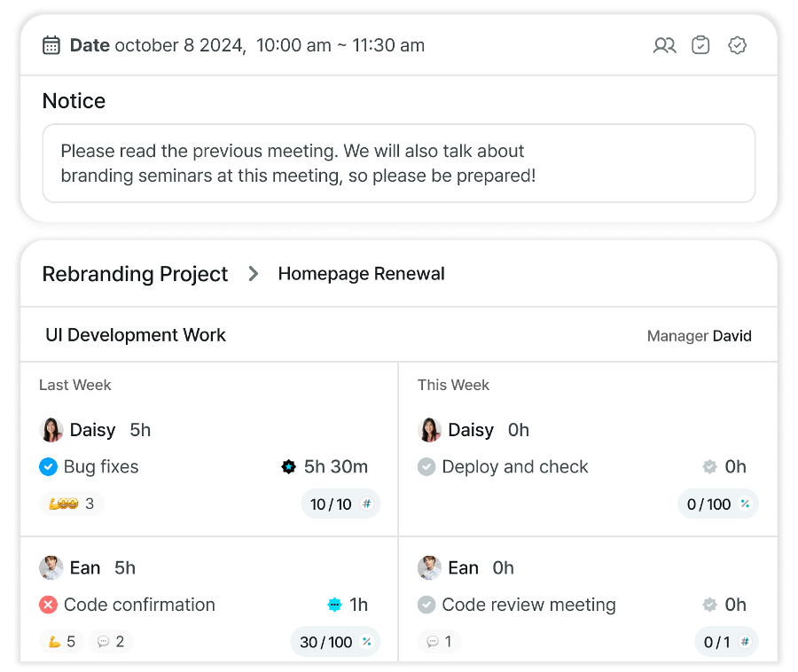Click the calendar icon beside Date
Viewport: 798px width, 672px height.
[x=51, y=45]
